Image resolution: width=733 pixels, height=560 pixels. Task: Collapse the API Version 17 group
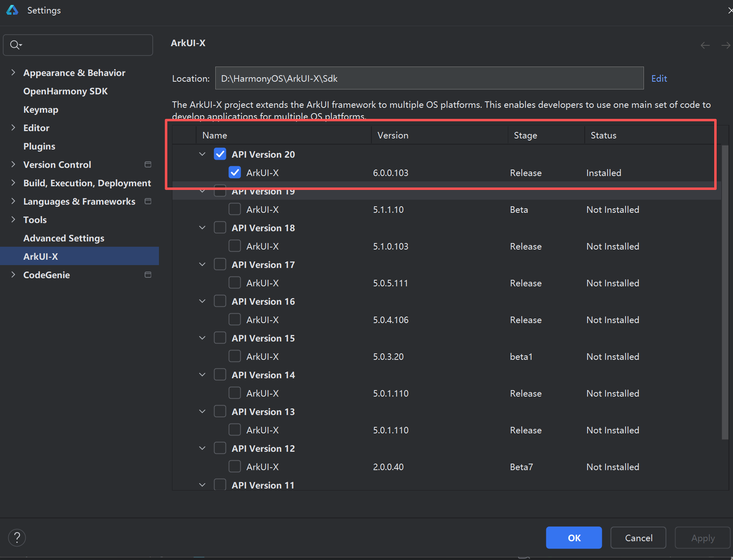(202, 264)
